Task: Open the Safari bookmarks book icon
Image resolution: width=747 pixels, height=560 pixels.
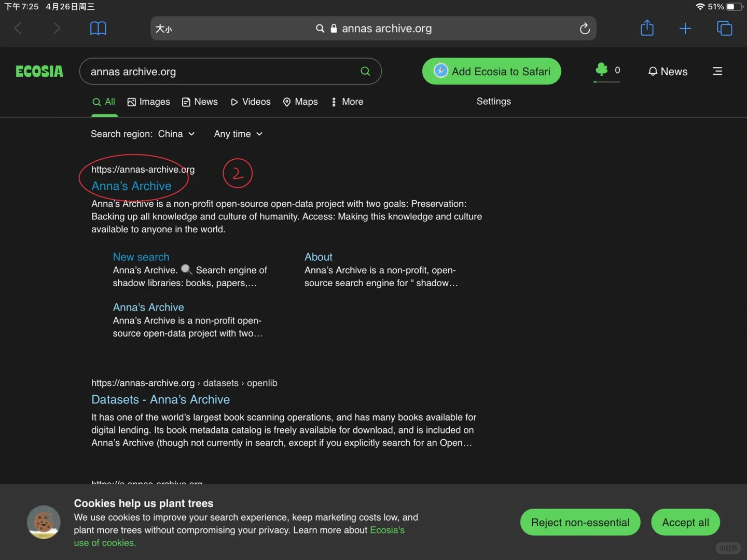Action: click(x=98, y=28)
